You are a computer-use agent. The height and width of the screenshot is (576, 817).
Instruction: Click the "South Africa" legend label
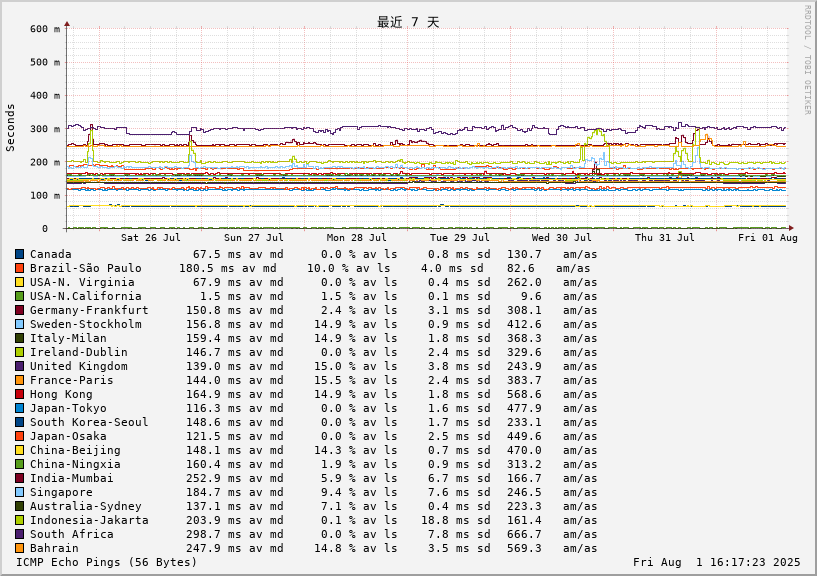(71, 534)
